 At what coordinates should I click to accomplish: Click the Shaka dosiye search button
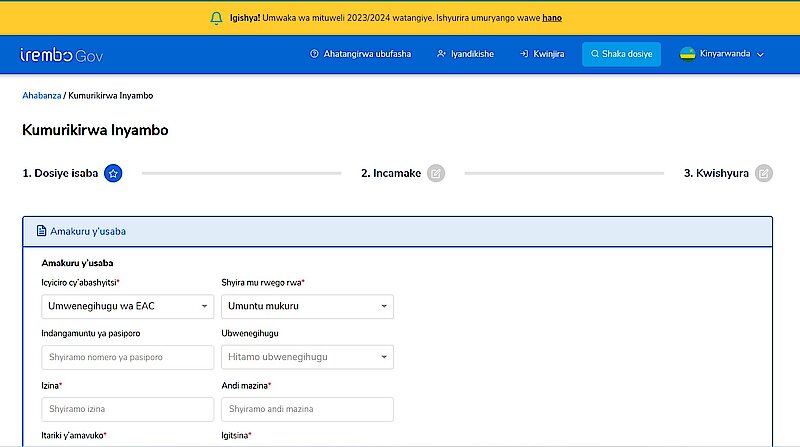[621, 54]
